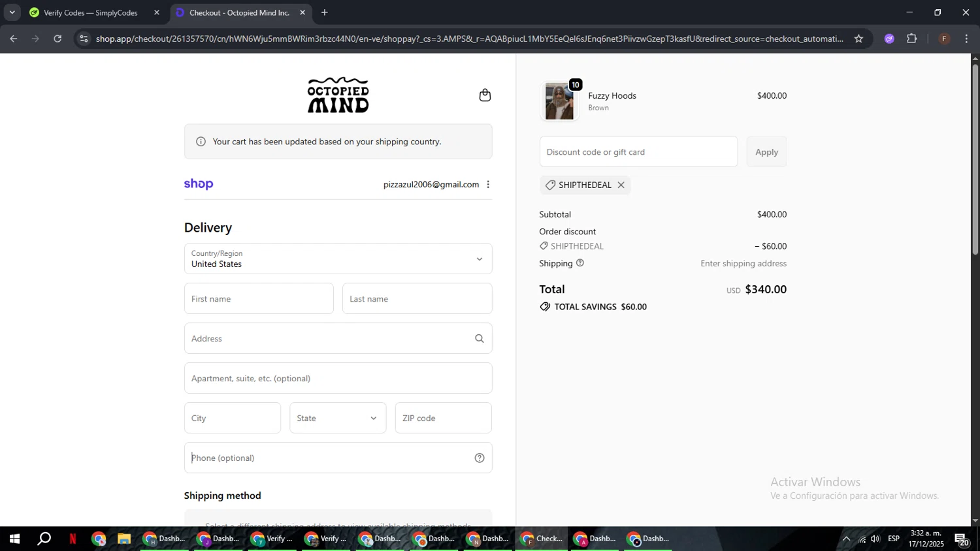
Task: Click the $340.00 total amount
Action: click(x=766, y=289)
